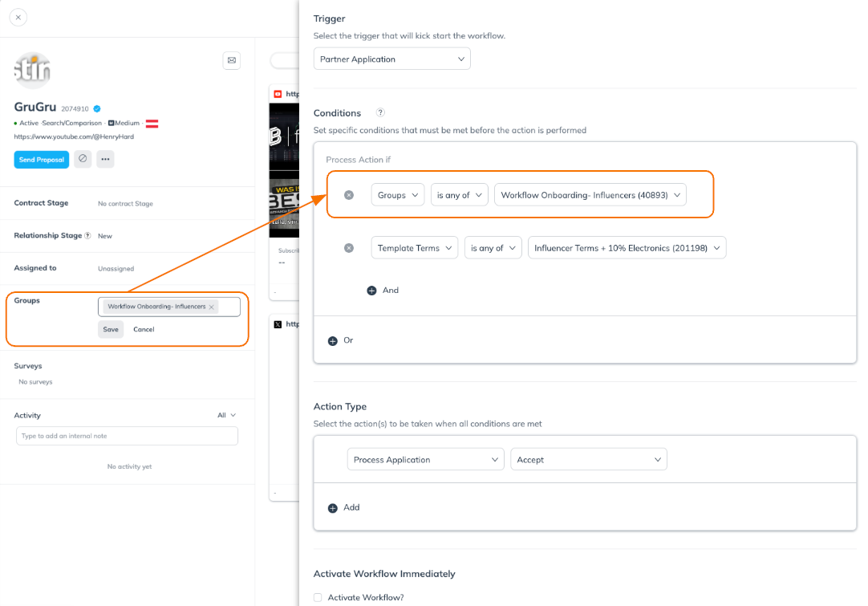The width and height of the screenshot is (868, 606).
Task: Click the GruGru partner logo avatar
Action: click(32, 71)
